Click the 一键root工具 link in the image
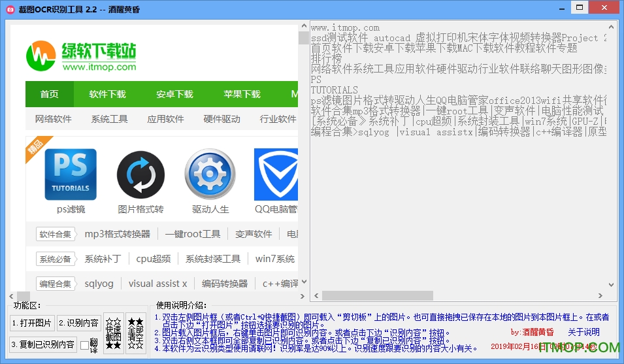Viewport: 624px width, 364px height. tap(193, 234)
